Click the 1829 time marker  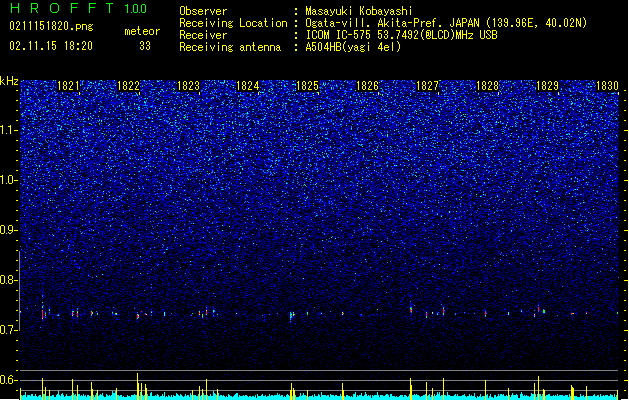547,86
